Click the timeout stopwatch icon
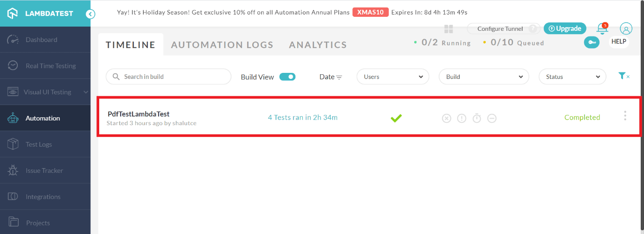 (x=476, y=118)
